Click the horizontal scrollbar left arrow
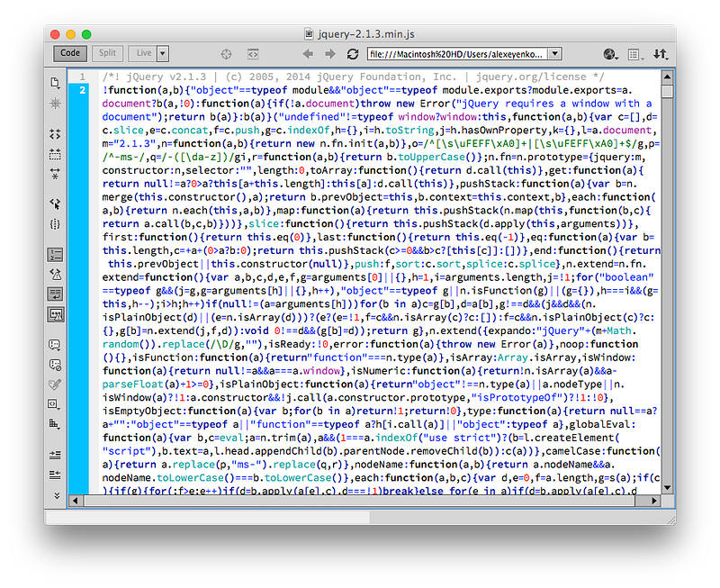The height and width of the screenshot is (588, 720). click(x=75, y=501)
